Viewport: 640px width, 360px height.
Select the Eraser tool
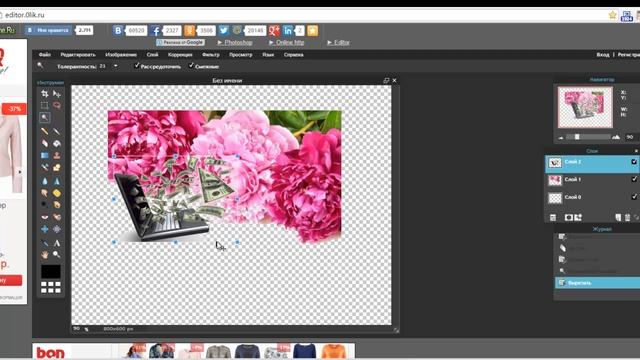point(45,143)
